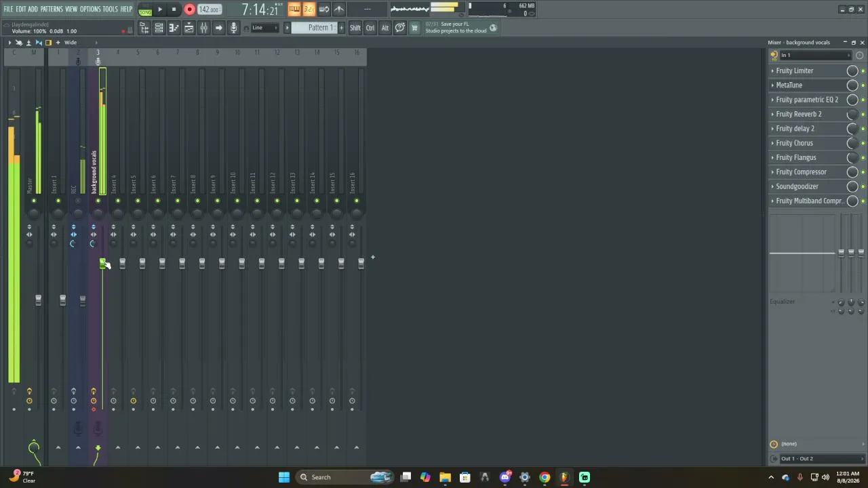868x488 pixels.
Task: Expand Fruity parametric EQ 2 slot arrow
Action: coord(772,100)
